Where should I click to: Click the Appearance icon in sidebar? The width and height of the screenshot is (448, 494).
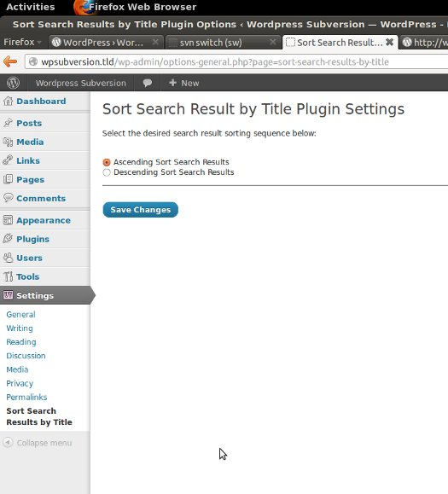8,220
